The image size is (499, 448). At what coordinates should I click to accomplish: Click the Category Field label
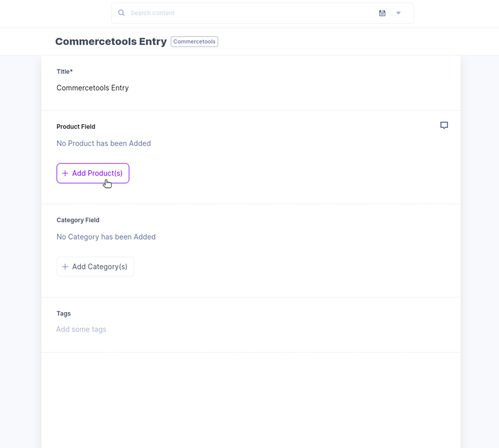tap(78, 220)
